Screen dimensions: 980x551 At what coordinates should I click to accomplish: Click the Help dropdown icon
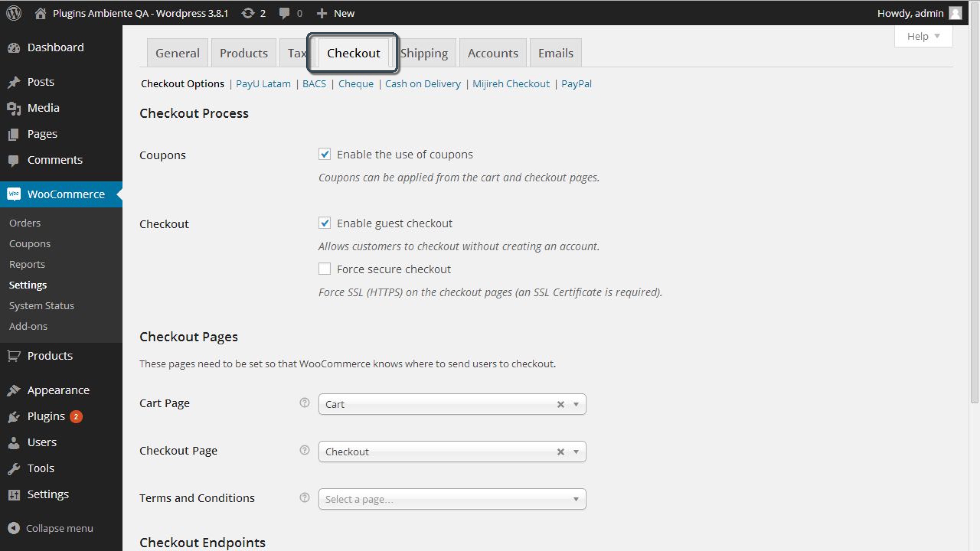pyautogui.click(x=939, y=36)
